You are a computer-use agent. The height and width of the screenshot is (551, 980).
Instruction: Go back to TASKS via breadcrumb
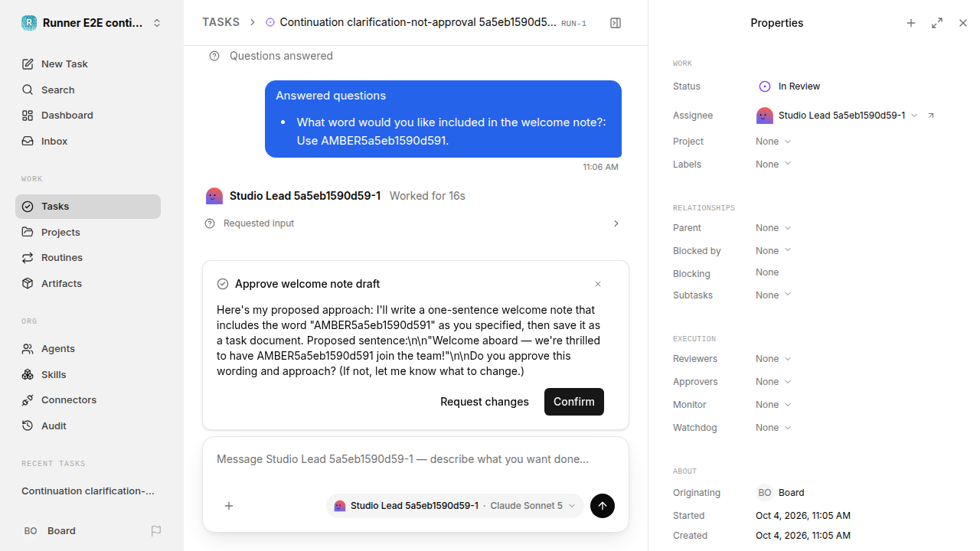[220, 23]
